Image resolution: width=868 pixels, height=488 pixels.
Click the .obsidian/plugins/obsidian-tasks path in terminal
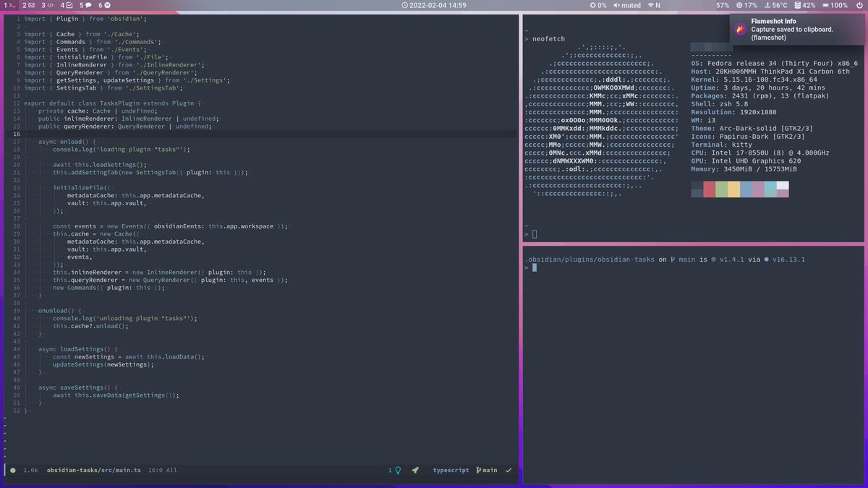click(590, 259)
